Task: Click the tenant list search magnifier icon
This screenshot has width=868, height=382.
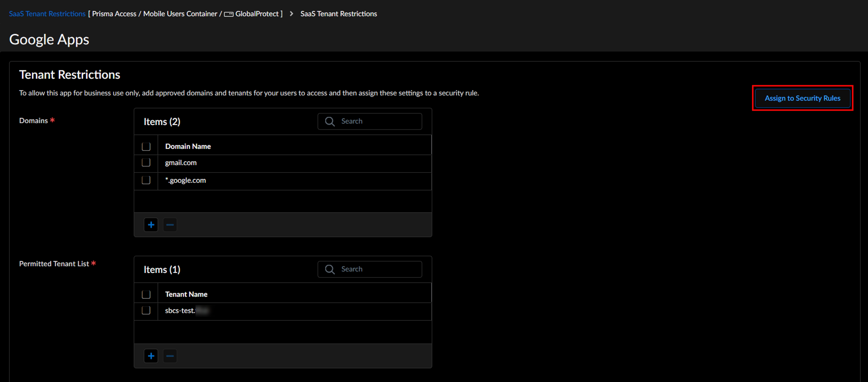Action: coord(330,270)
